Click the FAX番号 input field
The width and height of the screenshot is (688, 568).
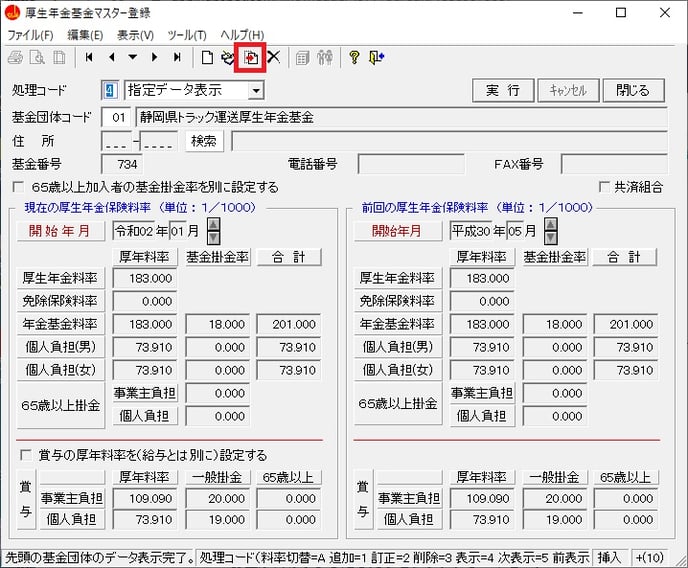(614, 164)
